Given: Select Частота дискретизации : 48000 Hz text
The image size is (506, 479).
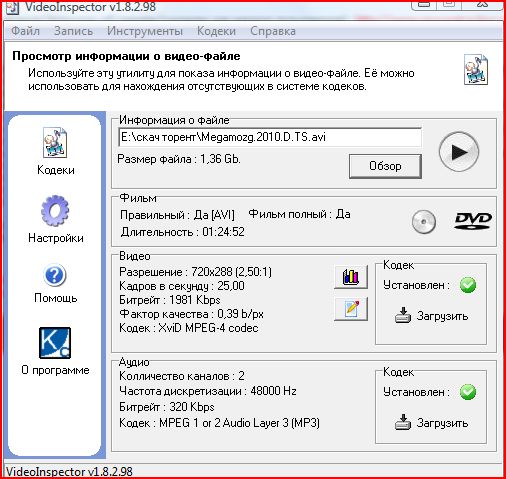Looking at the screenshot, I should 208,391.
